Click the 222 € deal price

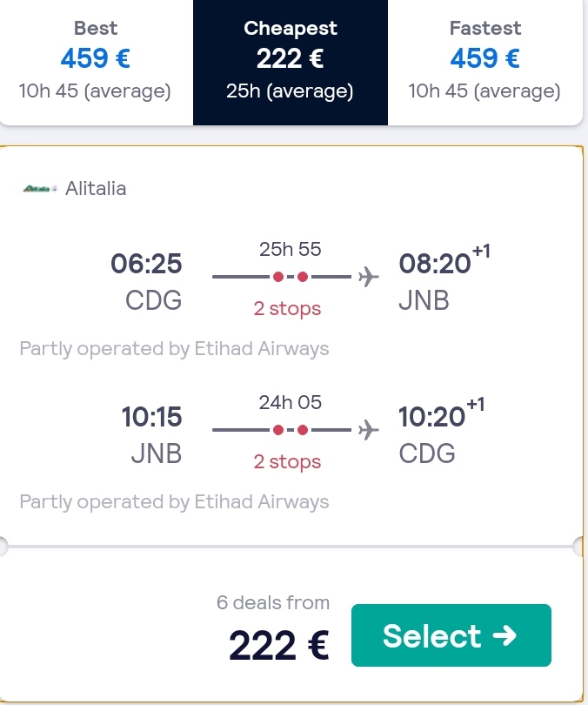pos(279,645)
